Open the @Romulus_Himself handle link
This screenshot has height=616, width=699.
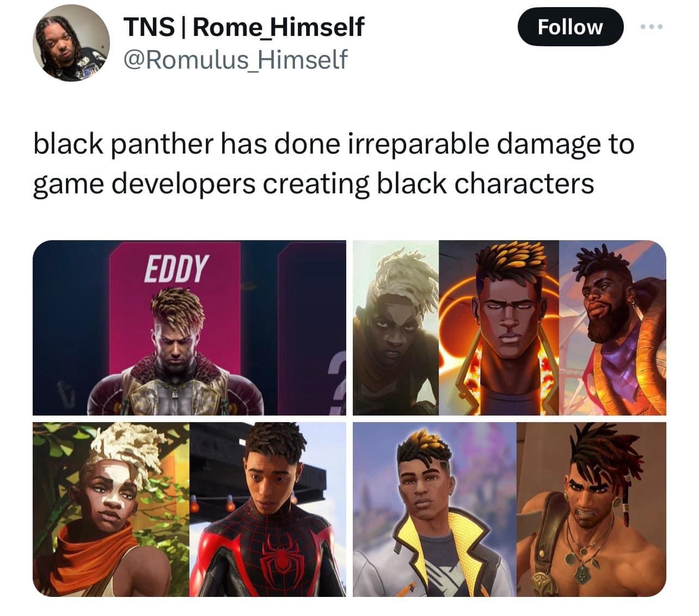coord(235,59)
